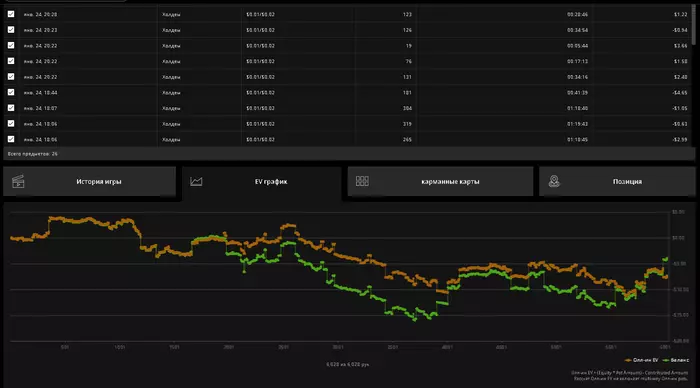
Task: Click the line-chart icon beside EV график
Action: coord(196,181)
